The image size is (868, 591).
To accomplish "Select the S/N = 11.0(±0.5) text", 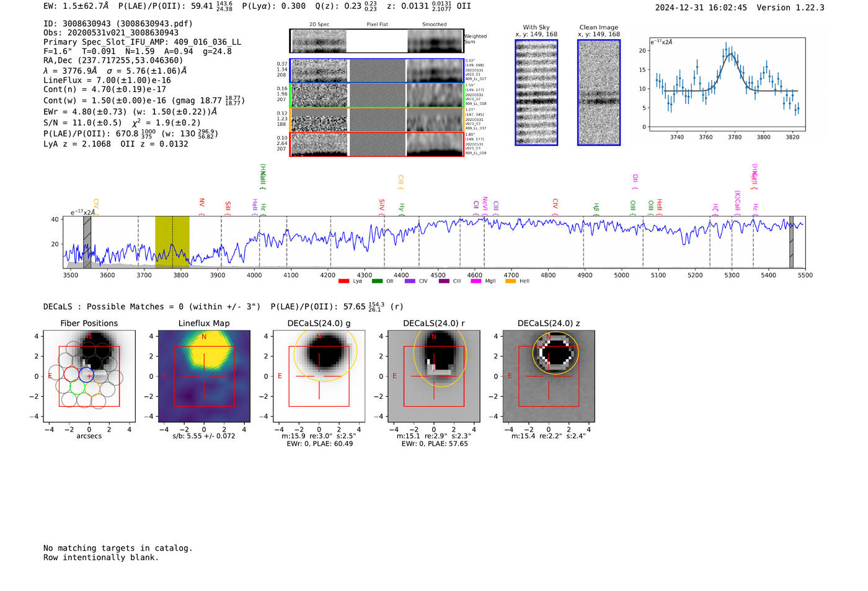I will point(82,123).
